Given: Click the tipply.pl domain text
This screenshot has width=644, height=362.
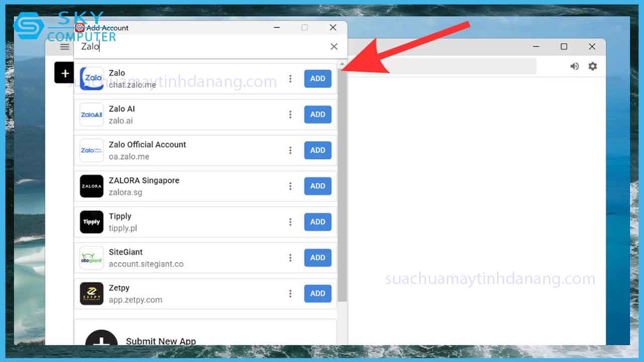Looking at the screenshot, I should point(123,228).
